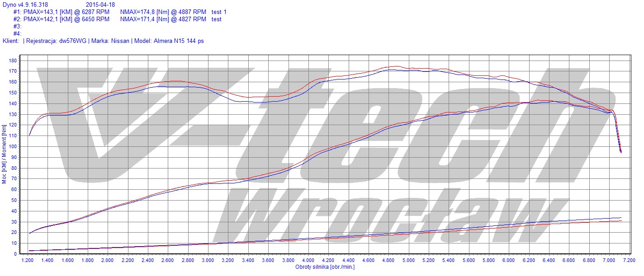Image resolution: width=644 pixels, height=276 pixels.
Task: Click run #1 NMAX=174,8 Nm value
Action: pos(163,12)
